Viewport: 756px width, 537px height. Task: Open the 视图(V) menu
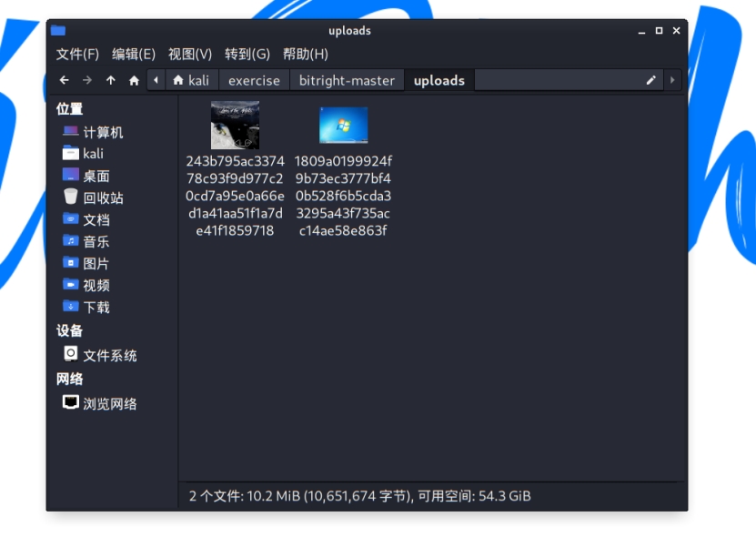click(x=189, y=55)
